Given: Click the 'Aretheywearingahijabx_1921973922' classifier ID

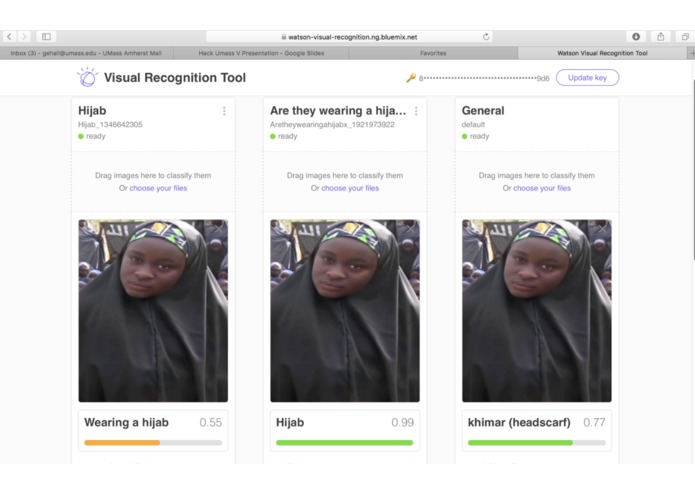Looking at the screenshot, I should [332, 124].
